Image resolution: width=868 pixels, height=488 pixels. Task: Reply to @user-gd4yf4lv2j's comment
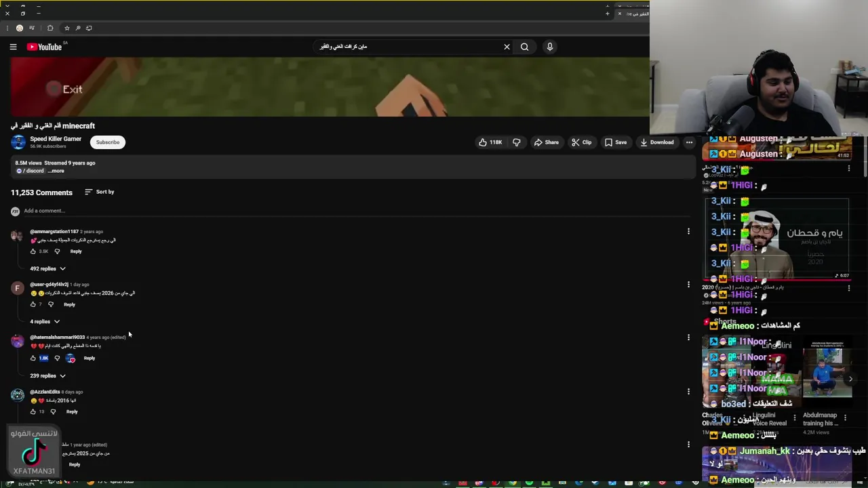[x=69, y=304]
